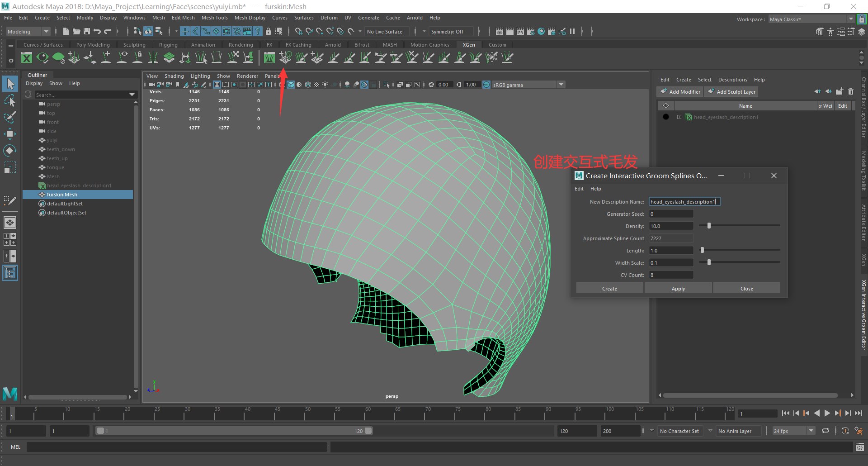Switch to the Poly Modeling shelf tab
Screen dimensions: 868x466
93,44
